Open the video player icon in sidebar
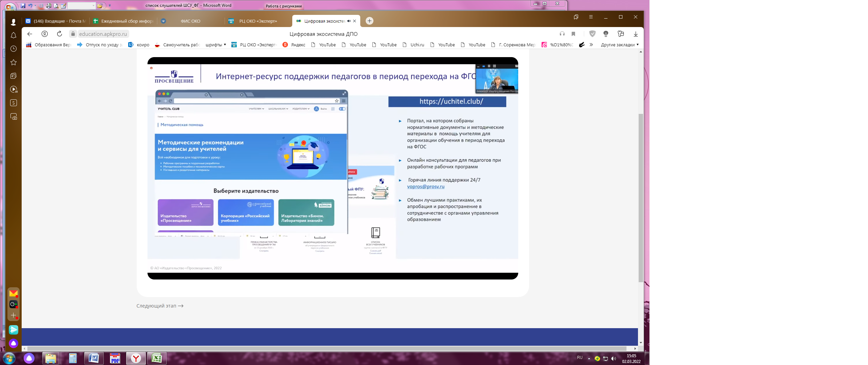This screenshot has width=868, height=365. click(x=14, y=90)
